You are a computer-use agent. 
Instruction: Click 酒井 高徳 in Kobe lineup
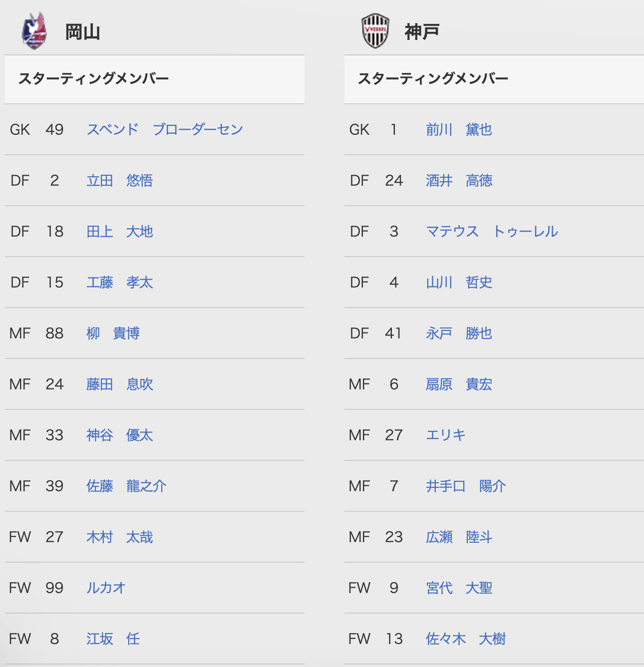459,180
